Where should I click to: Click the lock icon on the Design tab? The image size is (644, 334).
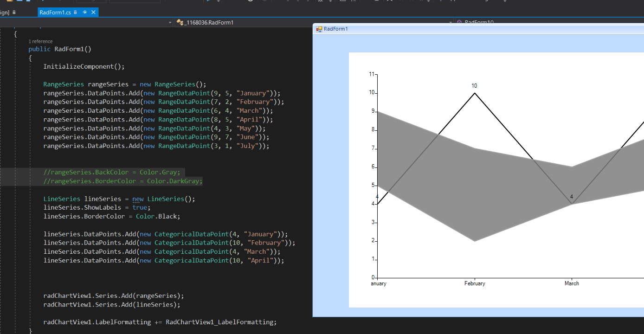14,13
